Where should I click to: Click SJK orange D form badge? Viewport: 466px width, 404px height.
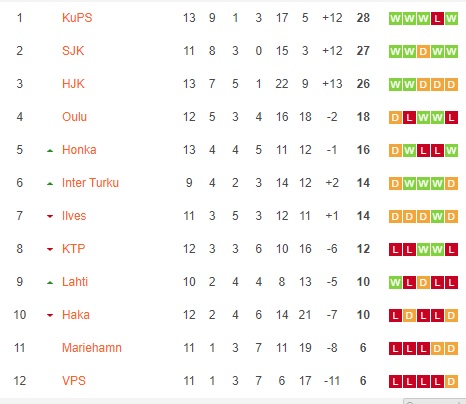pos(423,51)
